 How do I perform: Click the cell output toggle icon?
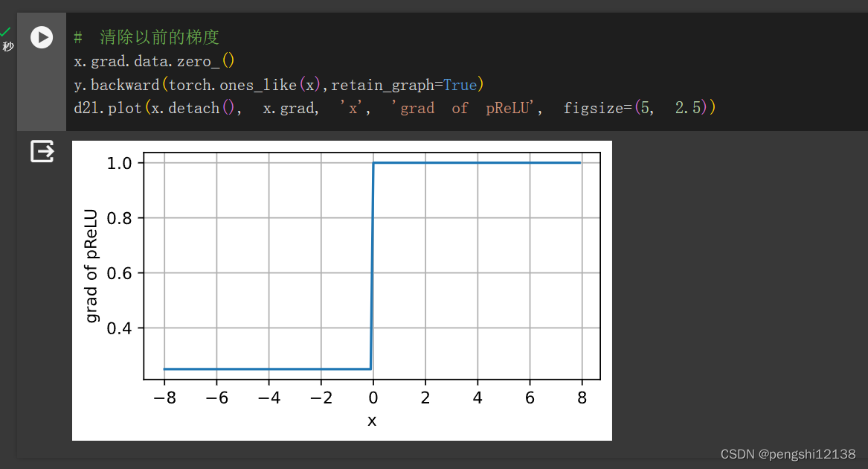coord(42,151)
